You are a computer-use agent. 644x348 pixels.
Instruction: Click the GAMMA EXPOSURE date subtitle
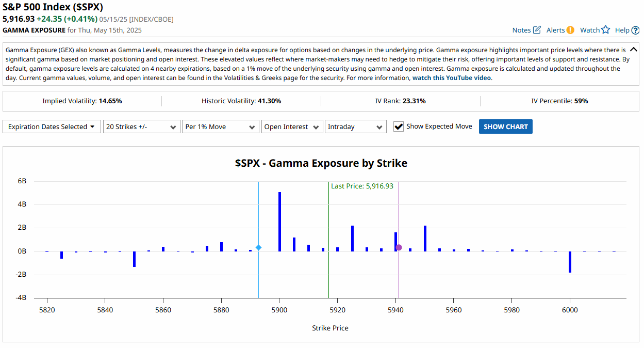72,30
